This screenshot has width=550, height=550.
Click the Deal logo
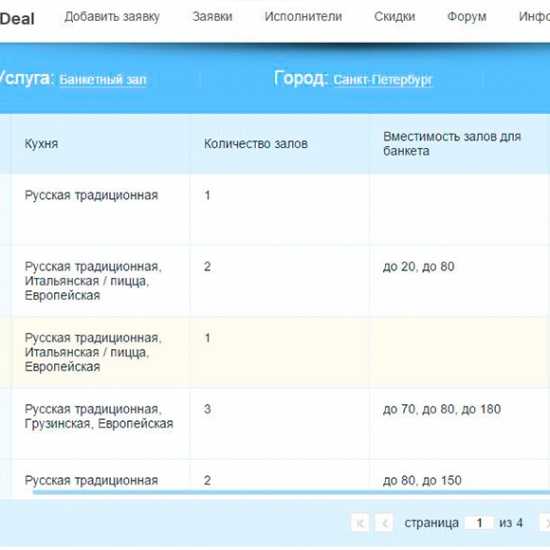point(17,19)
